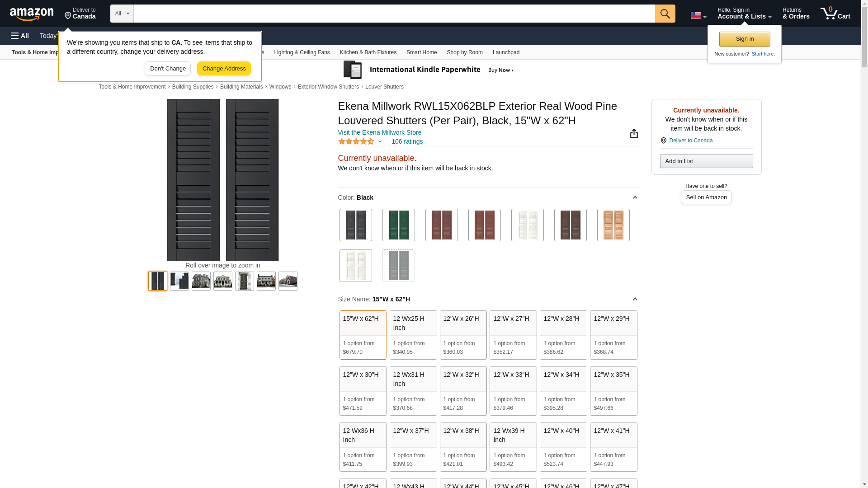Screen dimensions: 868x488
Task: Open Smart Home menu item
Action: [421, 52]
